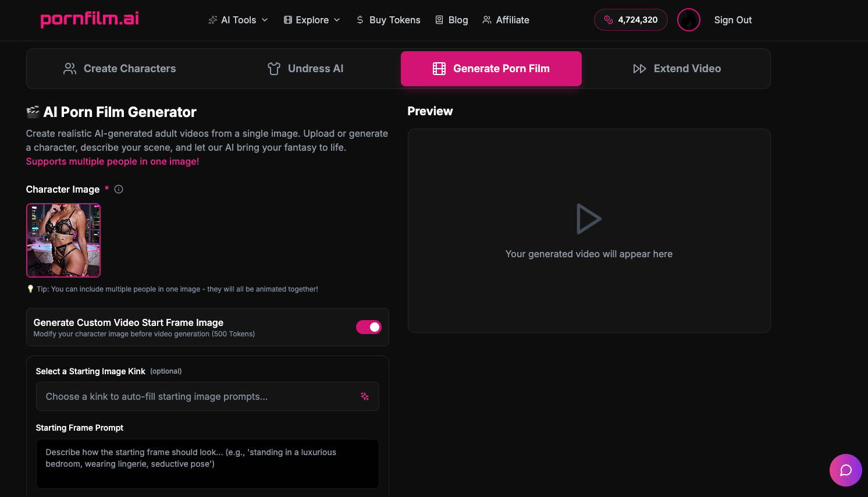This screenshot has height=497, width=868.
Task: Click the token balance coin icon
Action: point(609,19)
